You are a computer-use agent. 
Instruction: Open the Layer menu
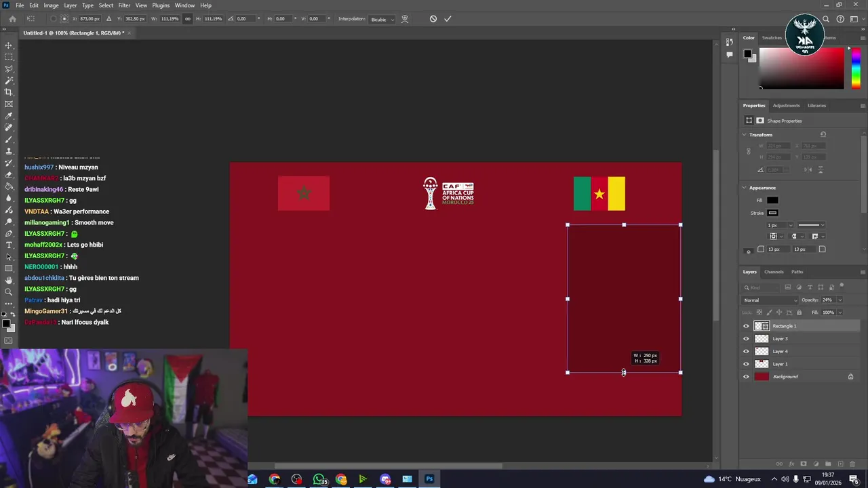(x=71, y=5)
